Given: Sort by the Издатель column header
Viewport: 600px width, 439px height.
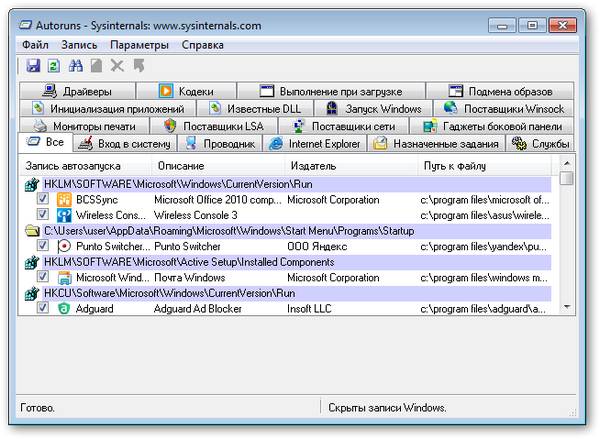Looking at the screenshot, I should point(312,164).
